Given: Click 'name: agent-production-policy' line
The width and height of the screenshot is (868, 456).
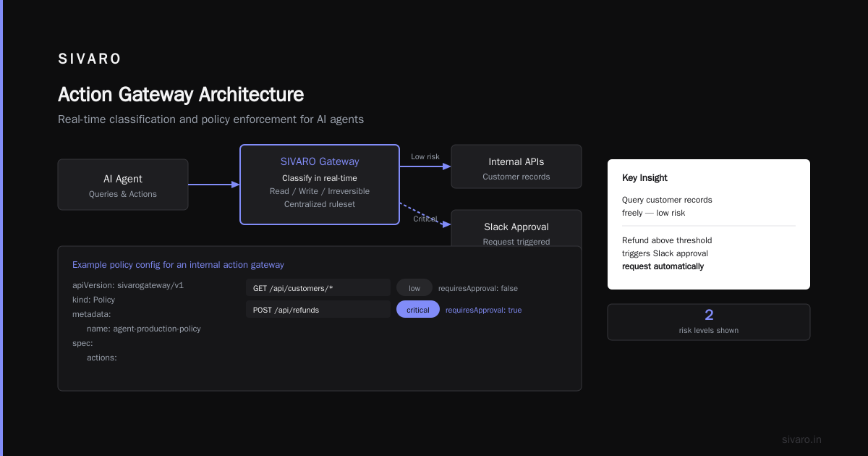Looking at the screenshot, I should [x=144, y=329].
